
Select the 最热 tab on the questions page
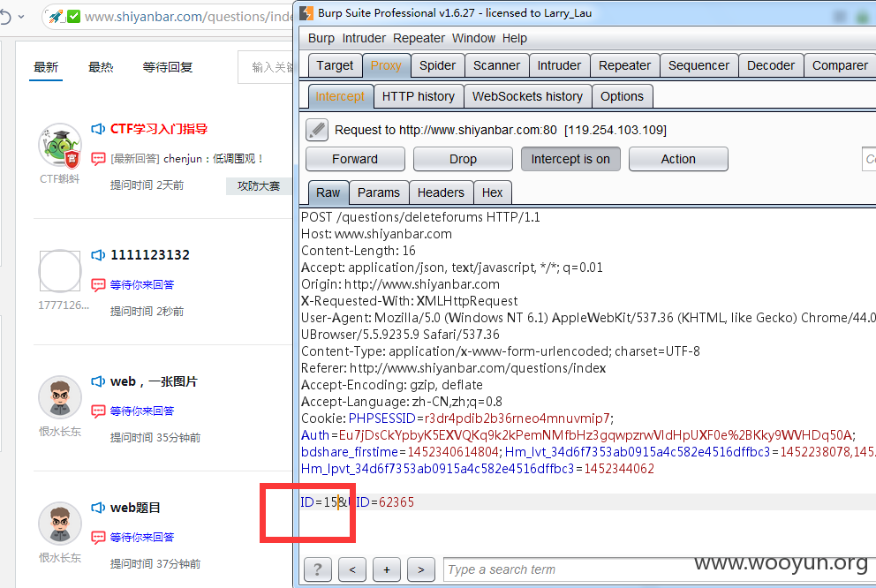pos(102,68)
